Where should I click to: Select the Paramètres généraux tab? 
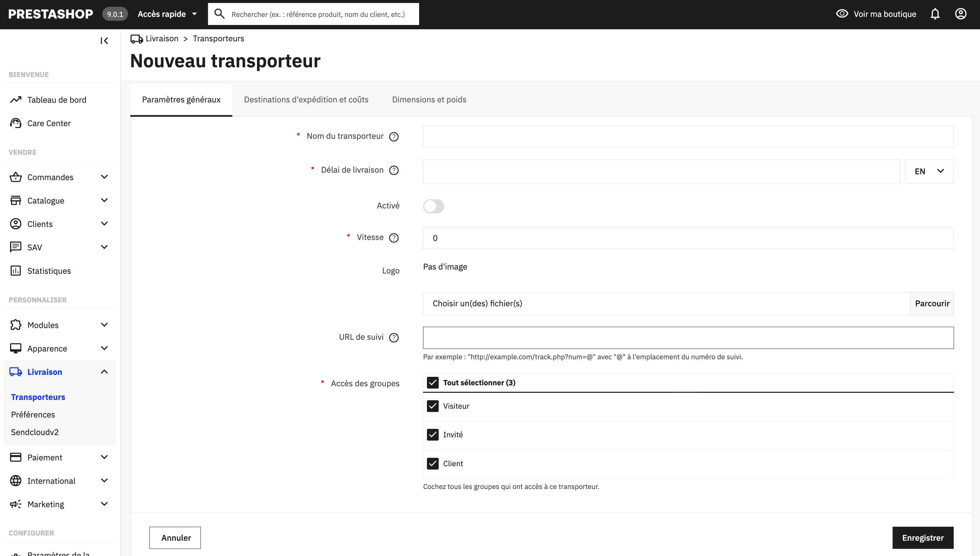181,100
